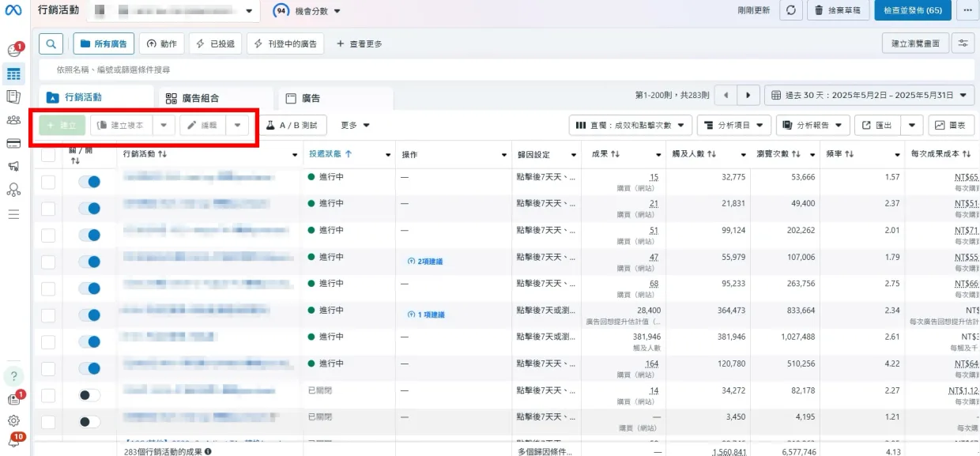
Task: Open the all tools hamburger menu
Action: point(13,214)
